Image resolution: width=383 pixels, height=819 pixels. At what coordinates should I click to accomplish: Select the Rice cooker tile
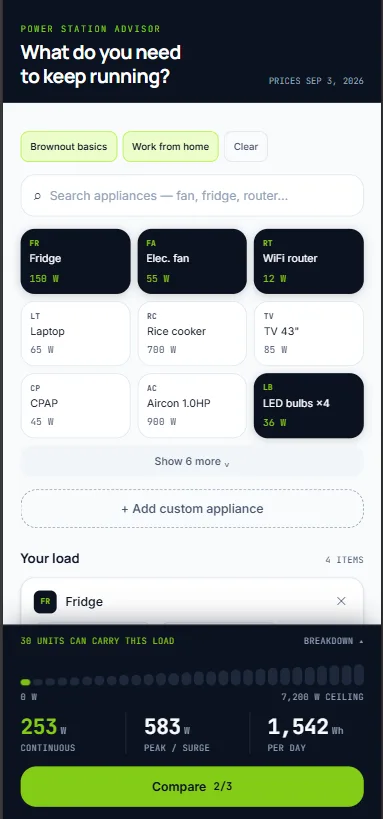pos(192,333)
